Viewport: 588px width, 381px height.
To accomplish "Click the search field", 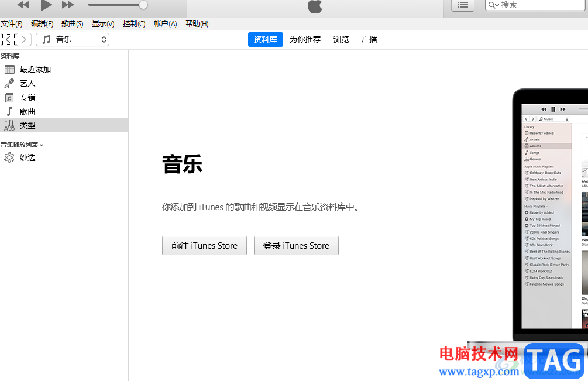I will (537, 5).
